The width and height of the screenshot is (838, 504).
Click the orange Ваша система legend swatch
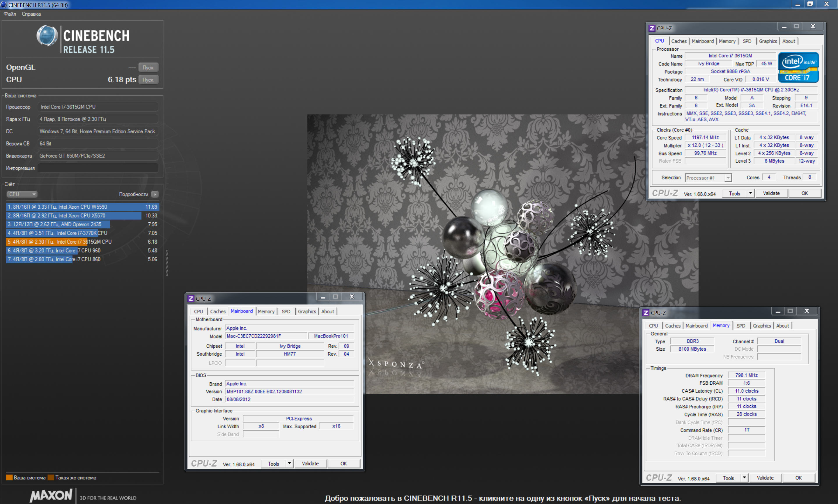(9, 478)
